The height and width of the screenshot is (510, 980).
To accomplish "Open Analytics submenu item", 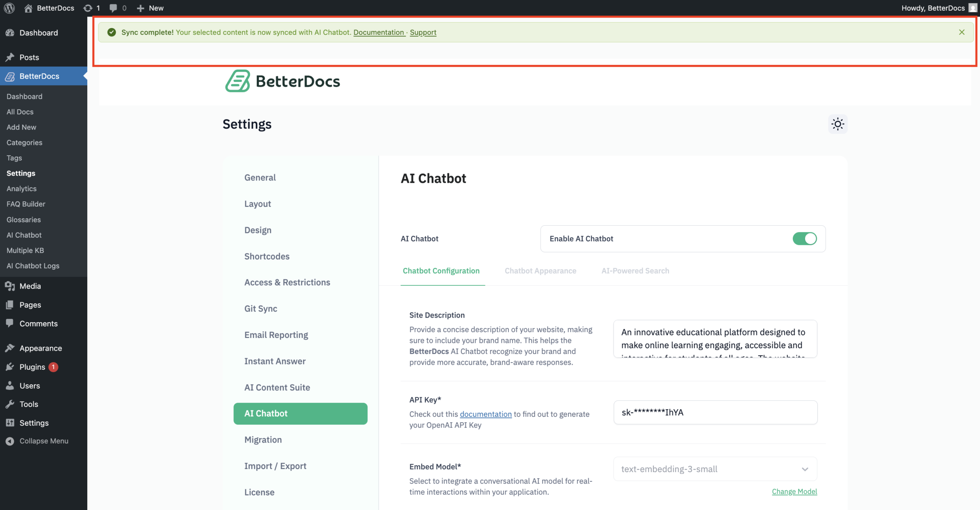I will coord(21,189).
